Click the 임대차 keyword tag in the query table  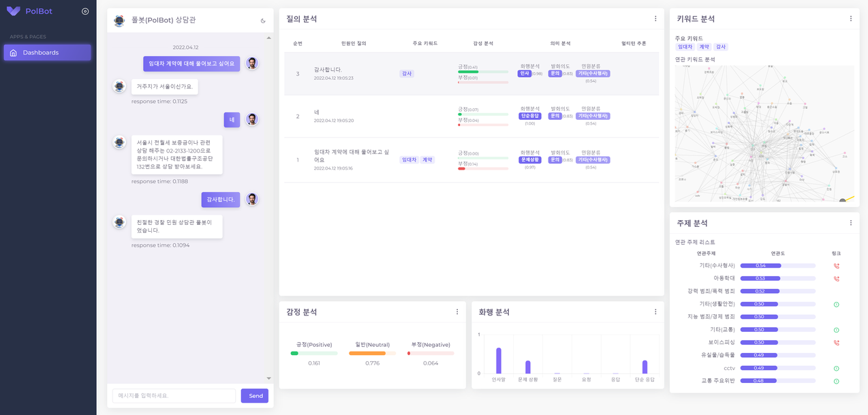click(409, 159)
